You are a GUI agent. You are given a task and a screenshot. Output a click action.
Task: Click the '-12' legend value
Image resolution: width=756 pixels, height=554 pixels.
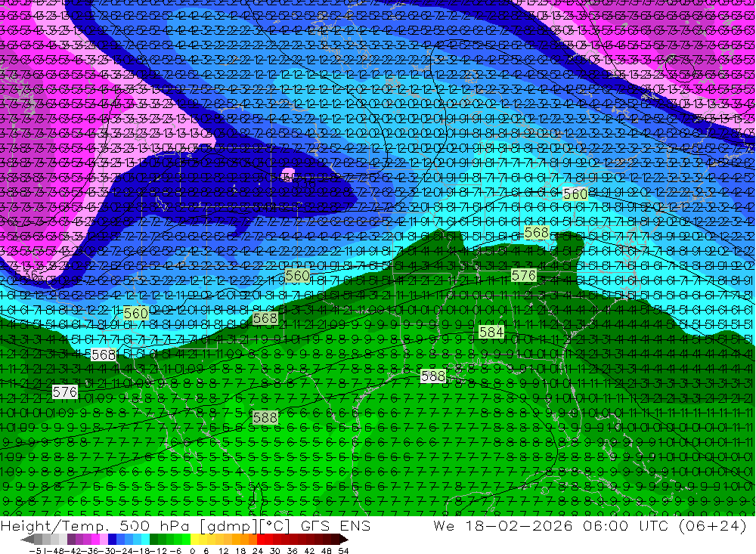click(158, 551)
